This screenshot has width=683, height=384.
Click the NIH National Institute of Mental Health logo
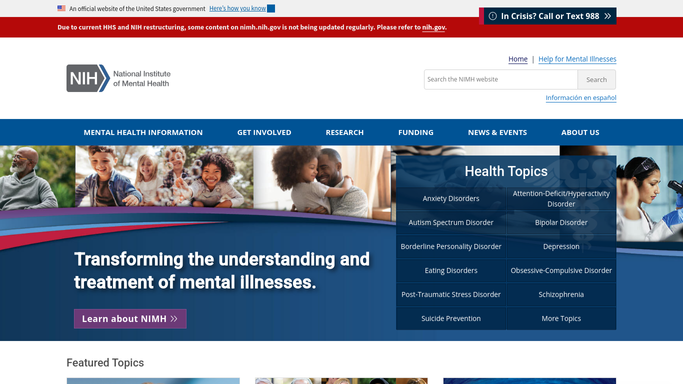click(x=118, y=78)
